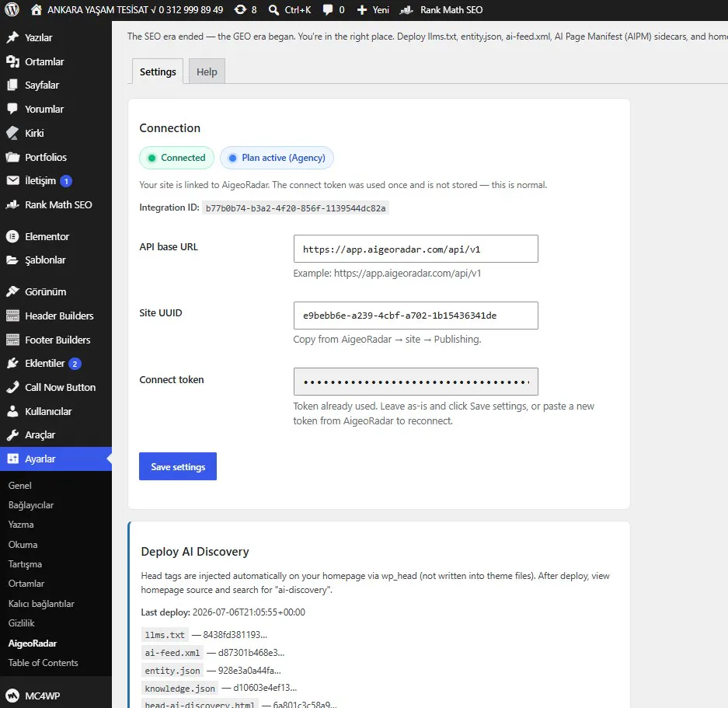728x708 pixels.
Task: Click the Yazılar pin icon
Action: [12, 37]
